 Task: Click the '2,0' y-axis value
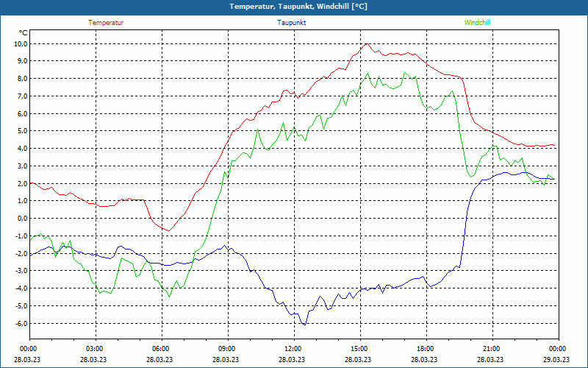point(23,183)
